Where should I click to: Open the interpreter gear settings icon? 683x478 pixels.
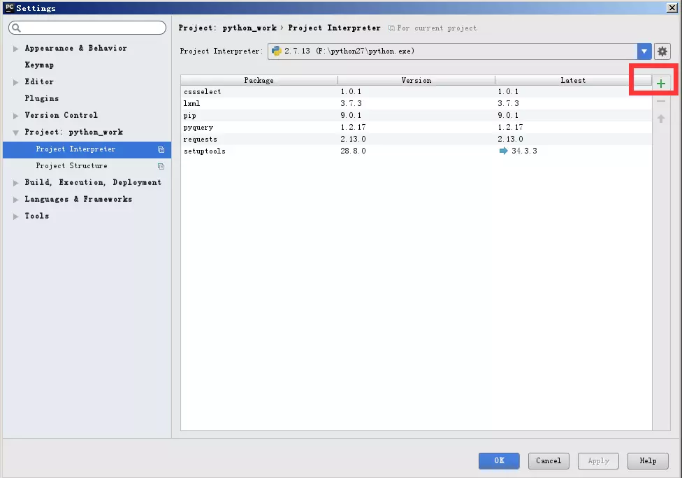coord(662,51)
